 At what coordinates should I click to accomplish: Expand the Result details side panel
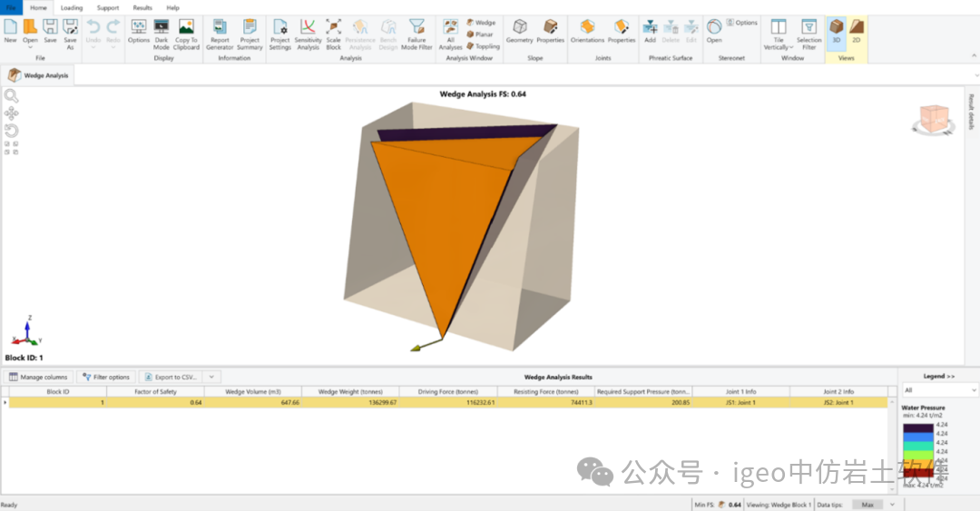point(971,112)
